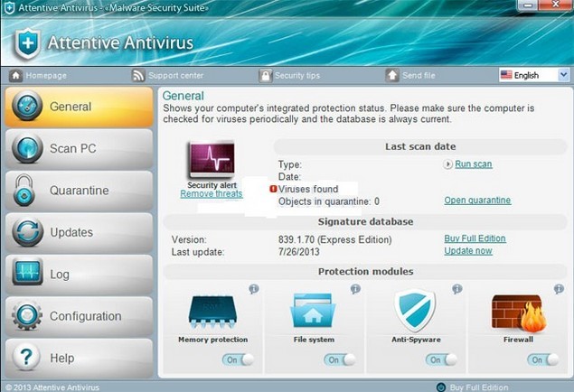Open the Support center link
This screenshot has height=392, width=574.
[175, 76]
